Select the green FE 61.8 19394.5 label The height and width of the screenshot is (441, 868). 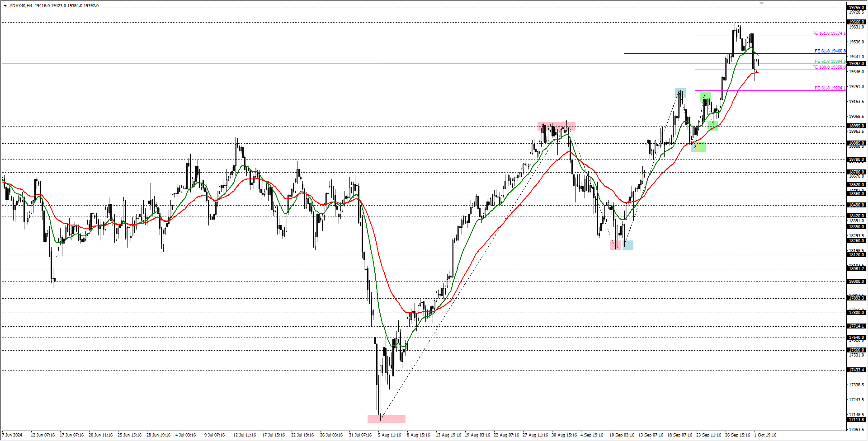pyautogui.click(x=830, y=61)
